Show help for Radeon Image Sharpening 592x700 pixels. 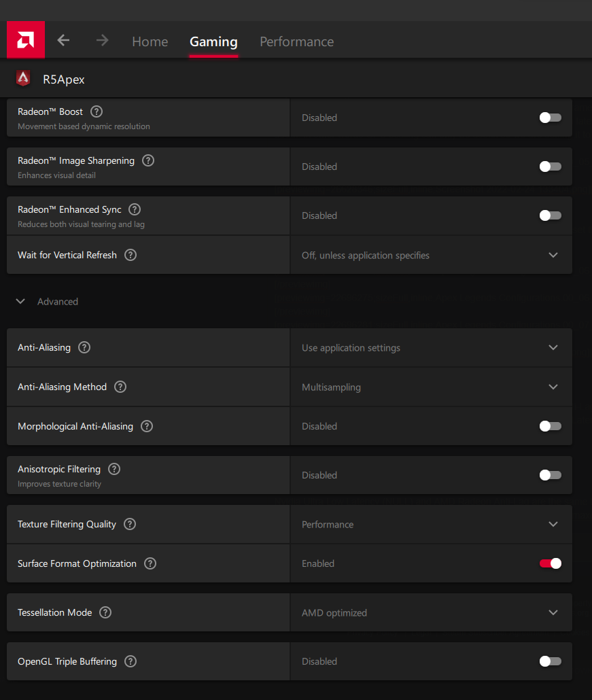pyautogui.click(x=148, y=161)
